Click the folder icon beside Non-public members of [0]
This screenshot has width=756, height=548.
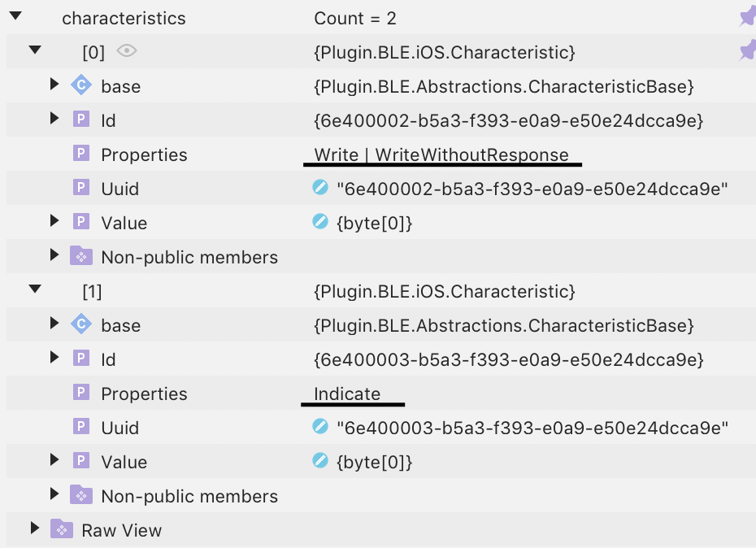point(80,256)
